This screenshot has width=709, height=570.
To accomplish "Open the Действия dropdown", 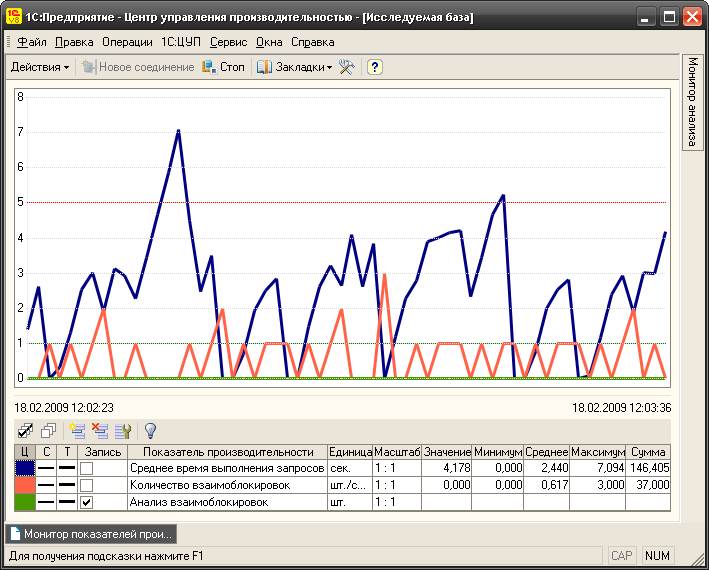I will pyautogui.click(x=40, y=67).
